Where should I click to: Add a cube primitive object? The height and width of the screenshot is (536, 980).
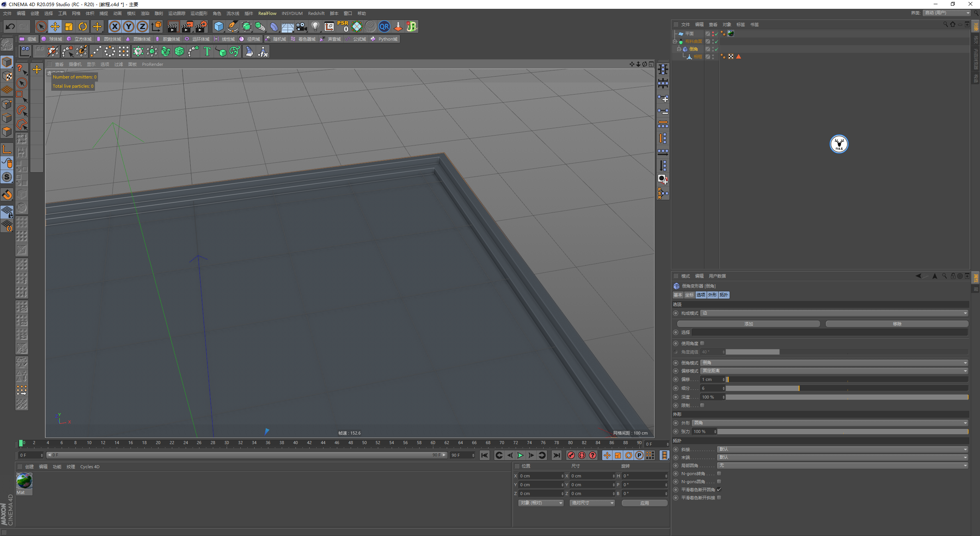tap(219, 26)
